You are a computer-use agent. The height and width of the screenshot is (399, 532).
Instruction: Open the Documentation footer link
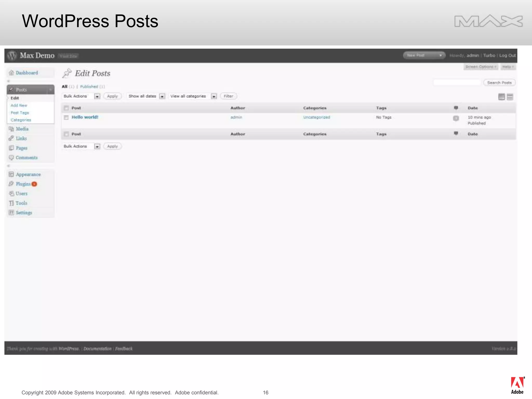pos(97,349)
